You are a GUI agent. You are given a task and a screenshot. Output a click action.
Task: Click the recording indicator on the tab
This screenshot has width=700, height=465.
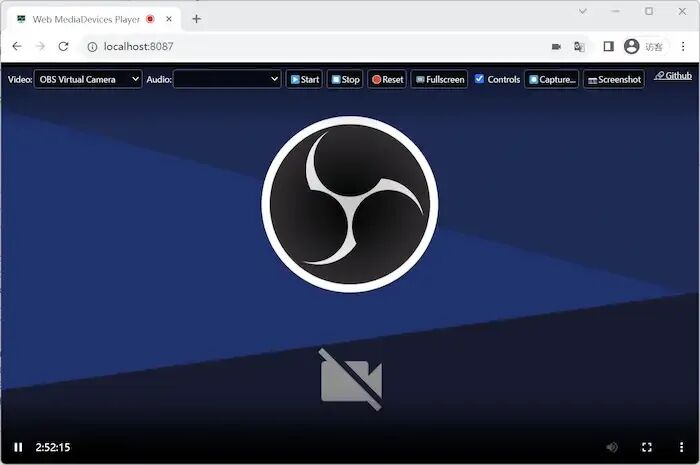tap(150, 19)
